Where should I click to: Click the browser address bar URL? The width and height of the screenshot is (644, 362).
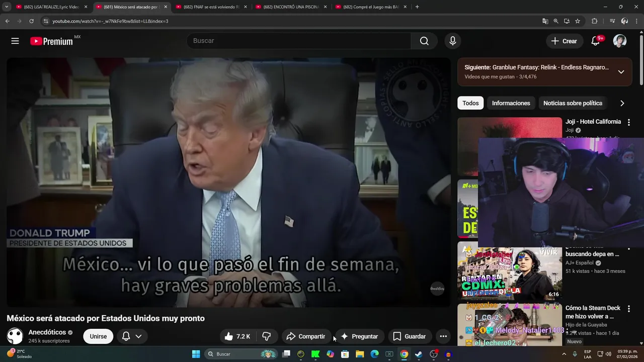point(110,21)
